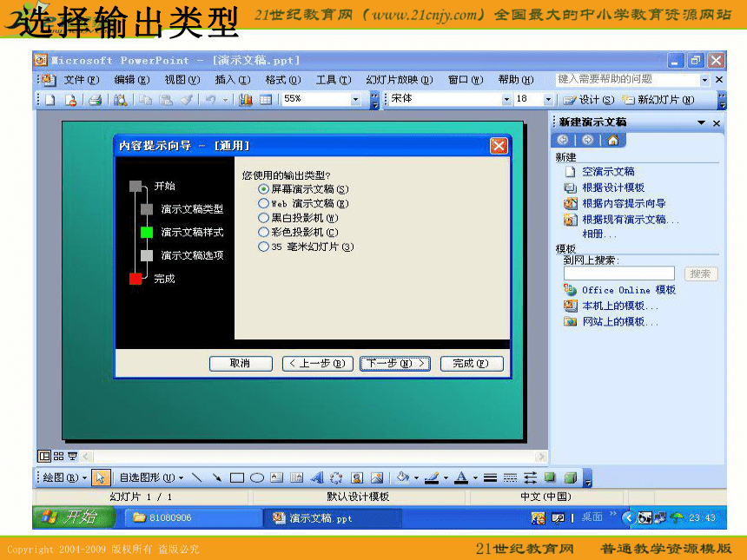Click the Fill Color paint bucket
Viewport: 747px width, 560px height.
point(404,478)
